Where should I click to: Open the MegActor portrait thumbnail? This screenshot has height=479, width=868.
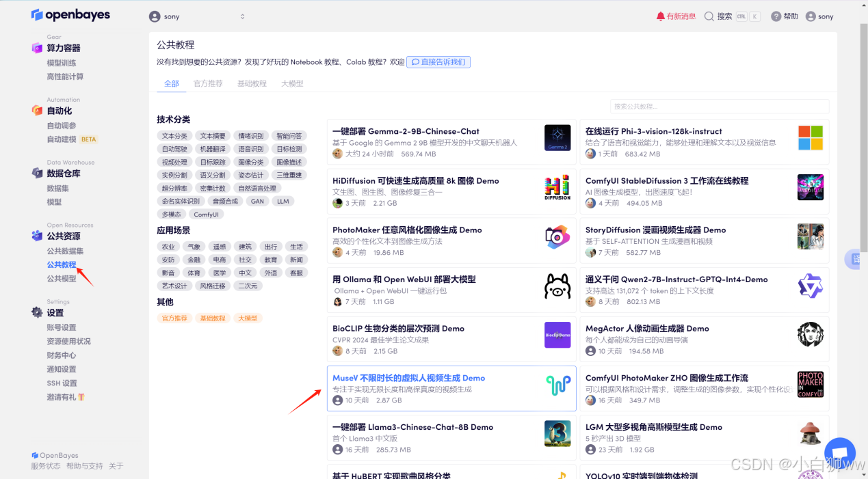tap(811, 335)
